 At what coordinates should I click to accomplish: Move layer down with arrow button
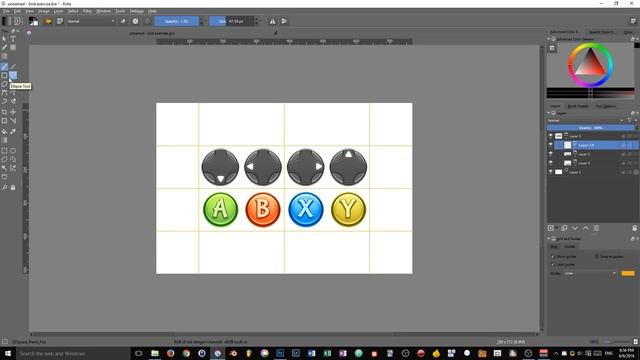click(x=575, y=228)
